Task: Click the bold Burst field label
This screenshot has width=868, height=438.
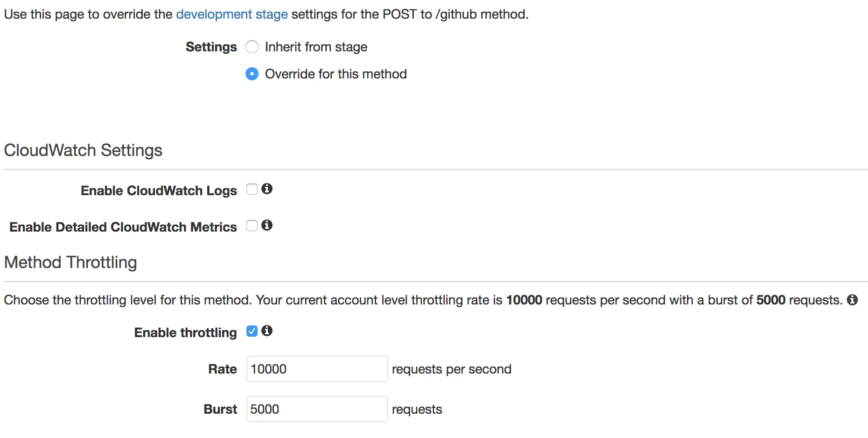Action: pyautogui.click(x=220, y=409)
